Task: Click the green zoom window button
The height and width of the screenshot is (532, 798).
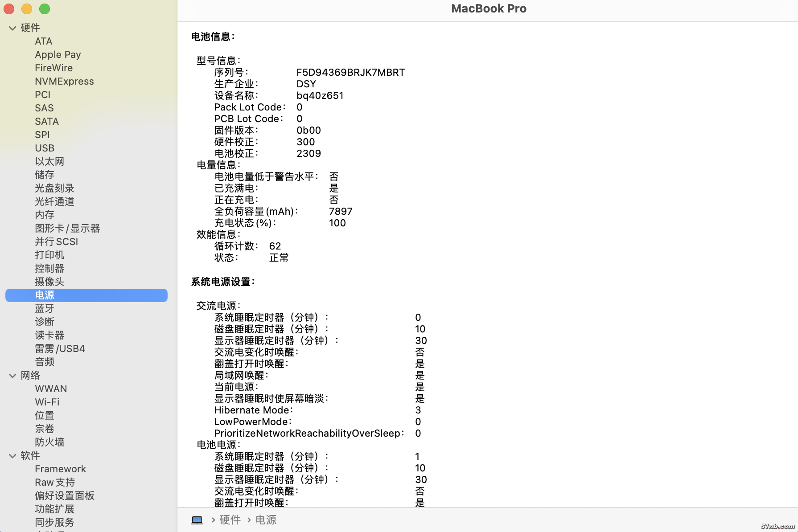Action: (x=45, y=9)
